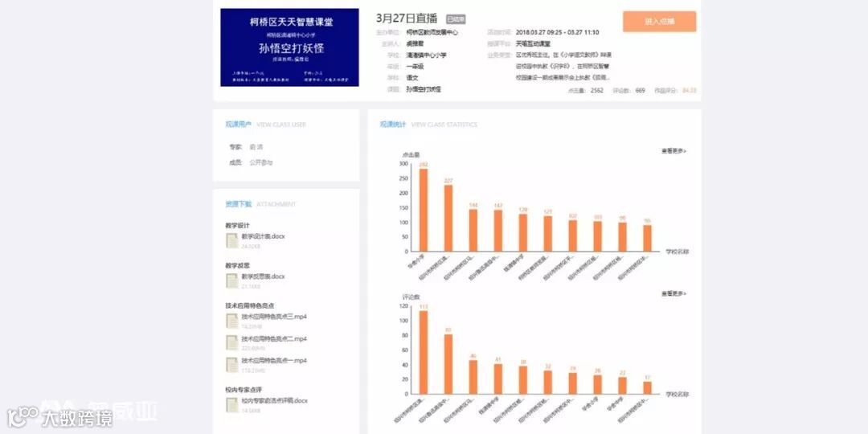The height and width of the screenshot is (434, 868).
Task: Click the 评论数 chart axis title
Action: (x=410, y=297)
